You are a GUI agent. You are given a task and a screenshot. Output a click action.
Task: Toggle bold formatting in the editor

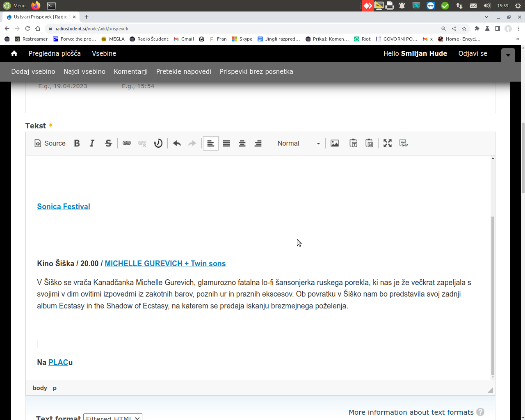(x=77, y=143)
